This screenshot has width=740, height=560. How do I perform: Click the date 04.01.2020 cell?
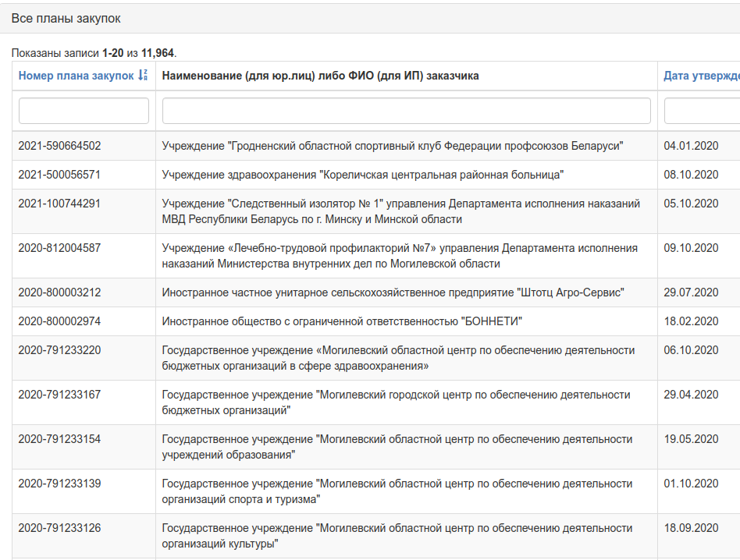coord(699,146)
